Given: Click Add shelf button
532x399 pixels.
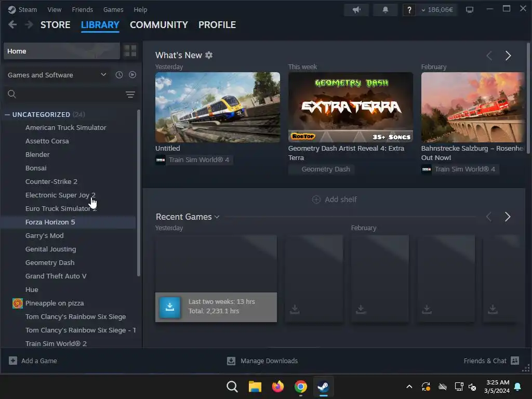Looking at the screenshot, I should click(334, 199).
